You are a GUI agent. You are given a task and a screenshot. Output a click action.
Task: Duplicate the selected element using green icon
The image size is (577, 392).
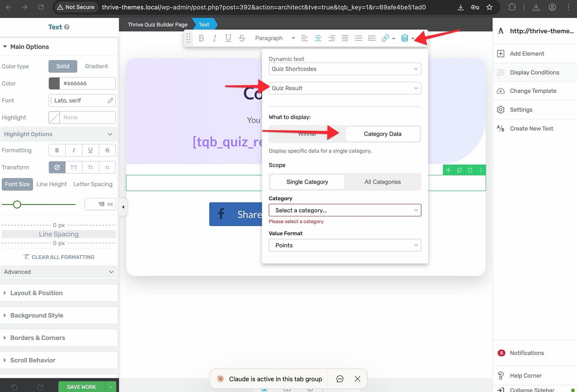[459, 170]
